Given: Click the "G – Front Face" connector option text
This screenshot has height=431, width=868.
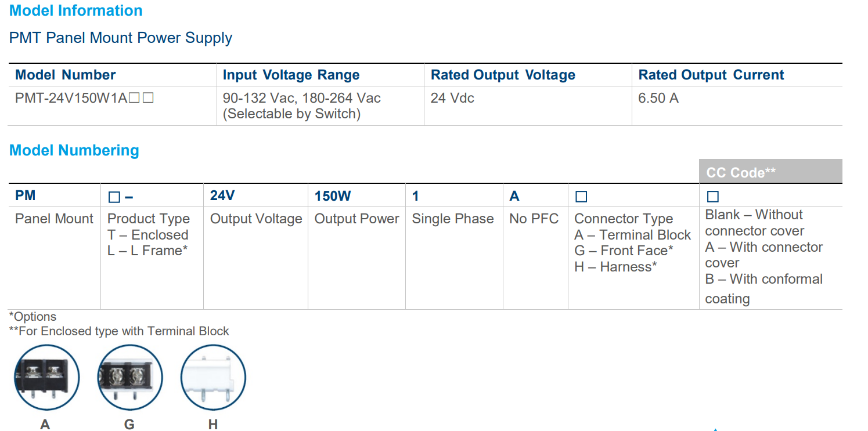Looking at the screenshot, I should tap(624, 251).
